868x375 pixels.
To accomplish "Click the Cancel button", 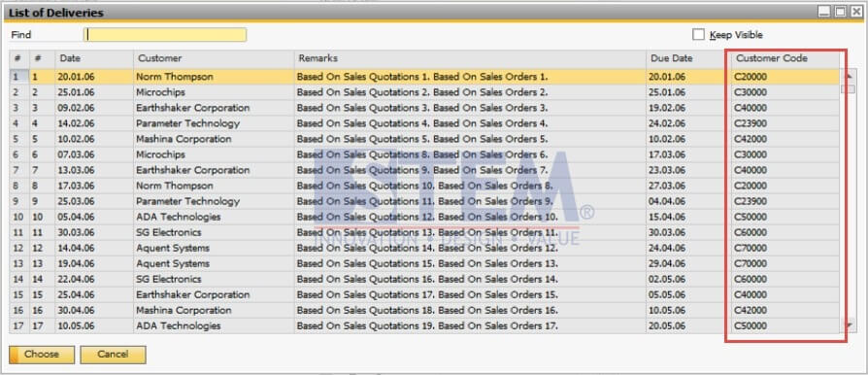I will point(113,355).
